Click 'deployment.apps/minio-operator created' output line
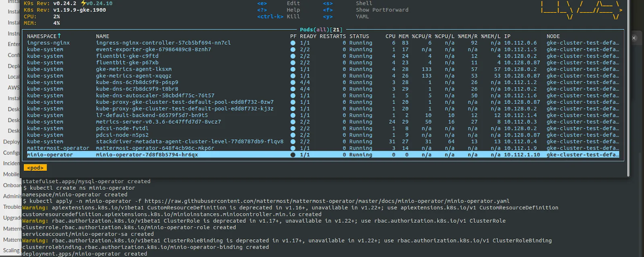 pos(85,254)
